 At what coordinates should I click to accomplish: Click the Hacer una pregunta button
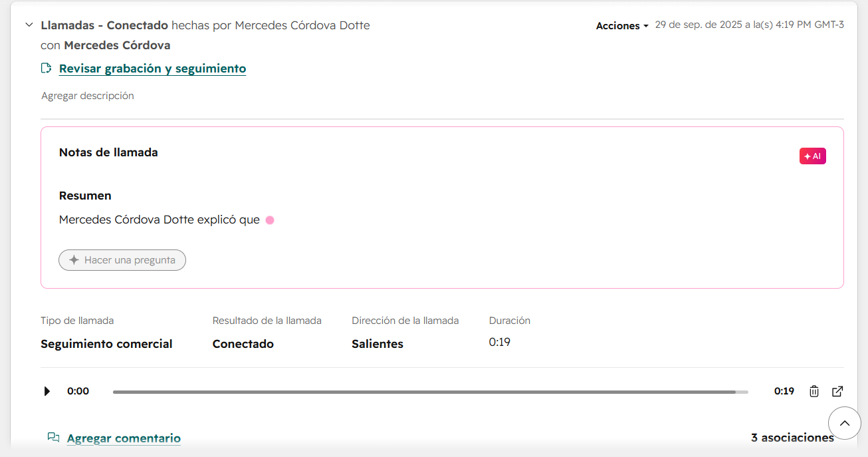click(122, 260)
